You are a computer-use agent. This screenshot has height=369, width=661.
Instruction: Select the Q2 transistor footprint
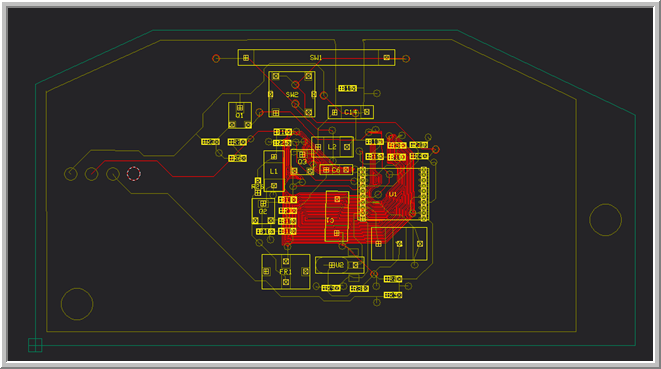click(x=263, y=211)
